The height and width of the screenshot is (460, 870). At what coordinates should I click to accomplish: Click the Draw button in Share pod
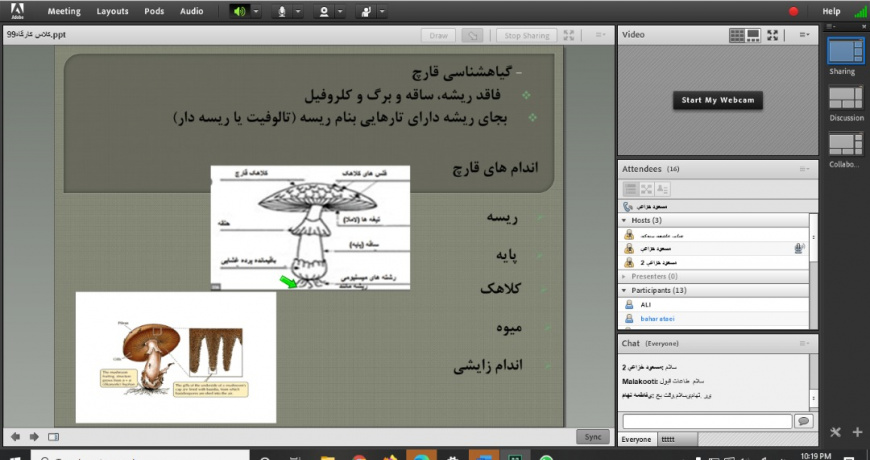pos(438,36)
